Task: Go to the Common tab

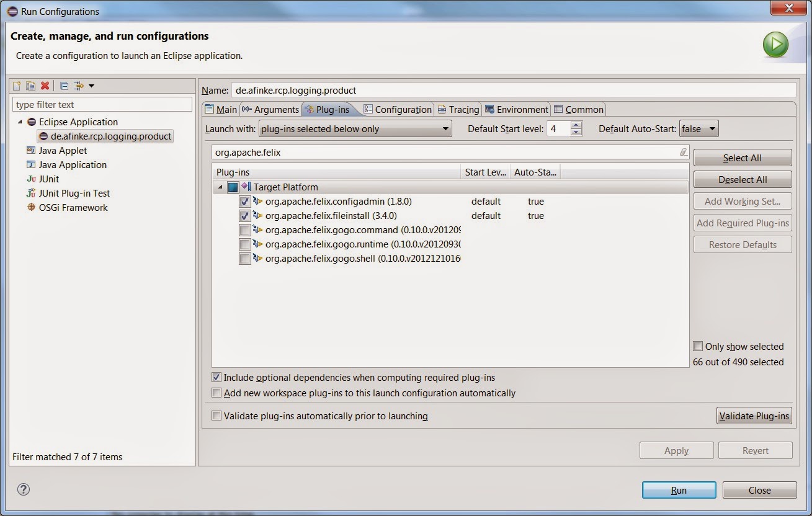Action: (579, 109)
